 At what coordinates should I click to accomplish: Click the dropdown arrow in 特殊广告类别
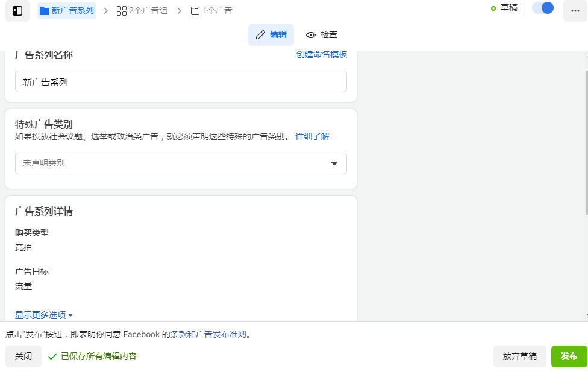click(x=334, y=163)
